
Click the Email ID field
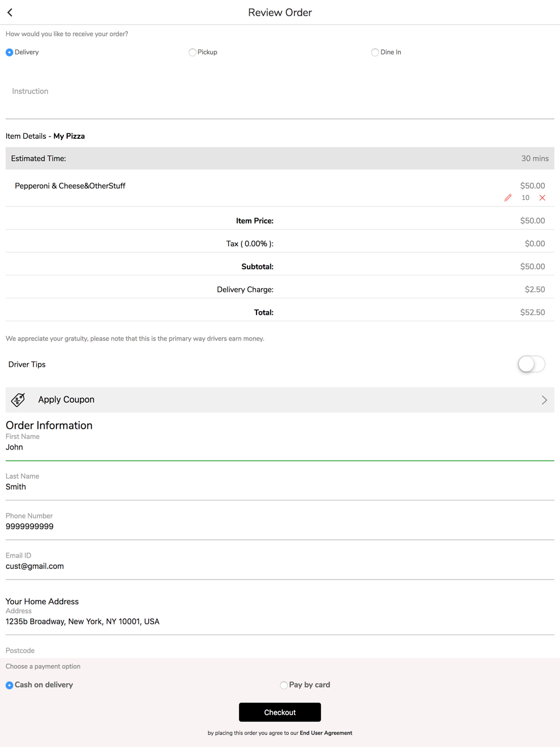[280, 567]
